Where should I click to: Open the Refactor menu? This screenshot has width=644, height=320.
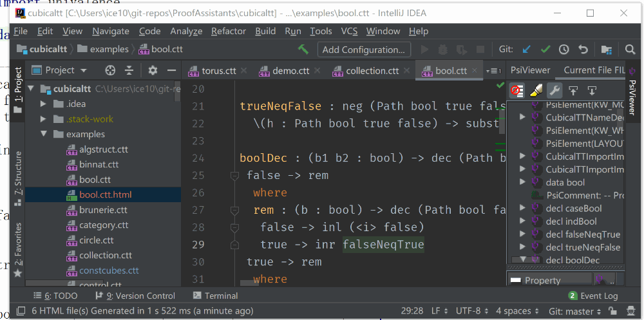[x=229, y=31]
